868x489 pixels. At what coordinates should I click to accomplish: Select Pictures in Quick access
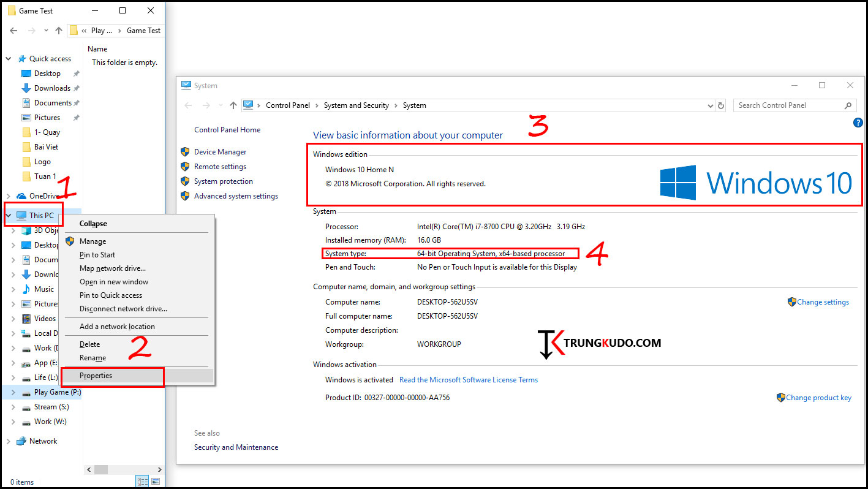[47, 118]
